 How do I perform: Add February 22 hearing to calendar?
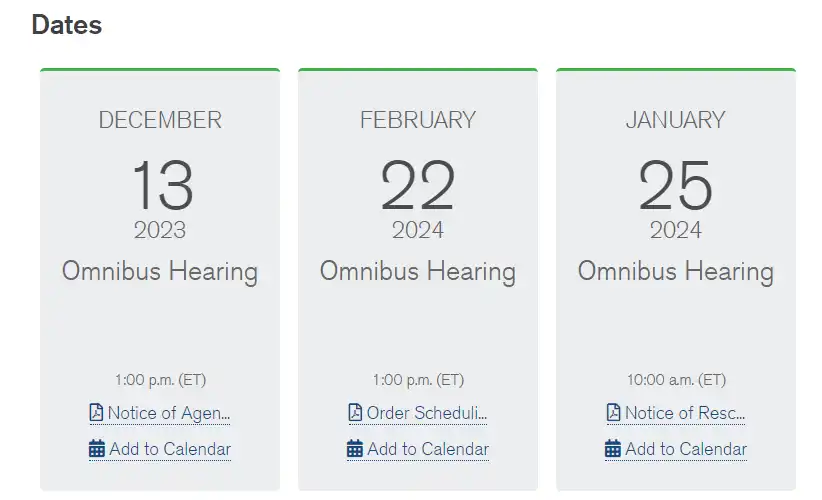tap(418, 449)
